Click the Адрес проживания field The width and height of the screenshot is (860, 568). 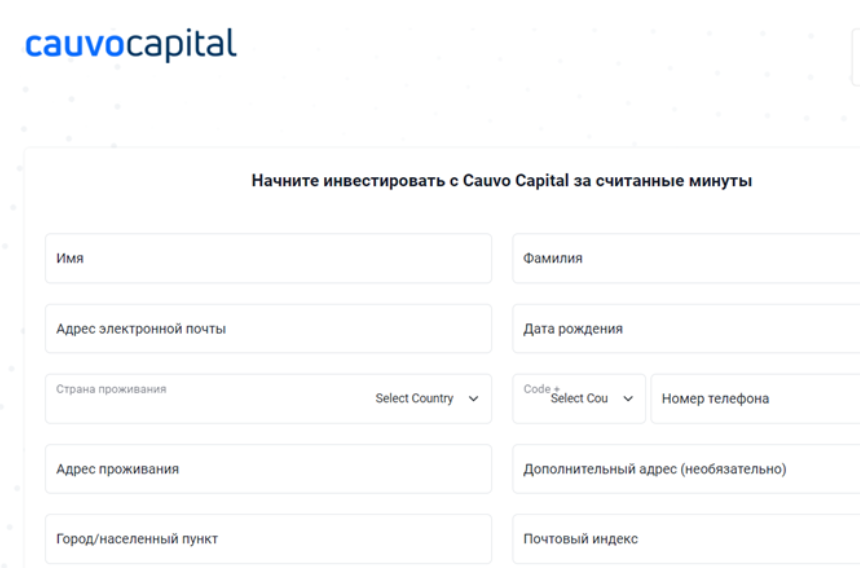tap(268, 469)
